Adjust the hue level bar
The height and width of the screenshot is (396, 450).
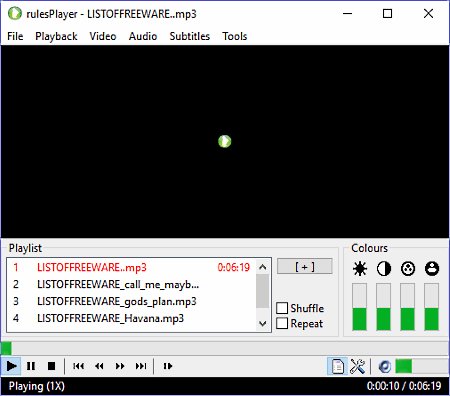click(432, 307)
